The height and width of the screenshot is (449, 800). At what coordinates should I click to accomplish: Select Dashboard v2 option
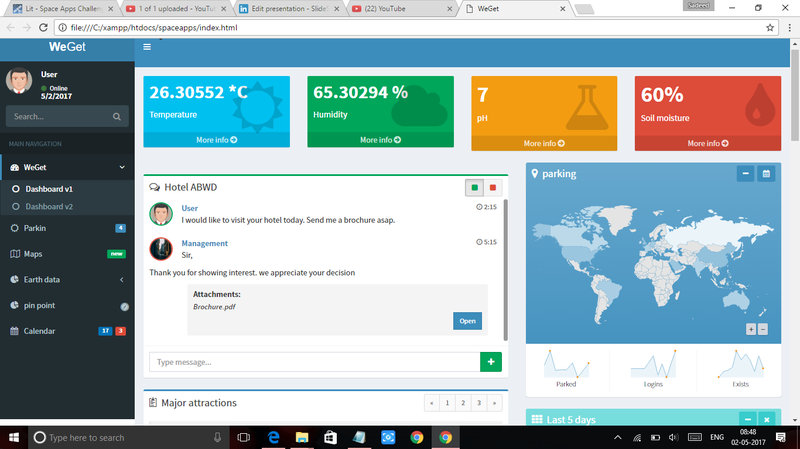[x=49, y=206]
